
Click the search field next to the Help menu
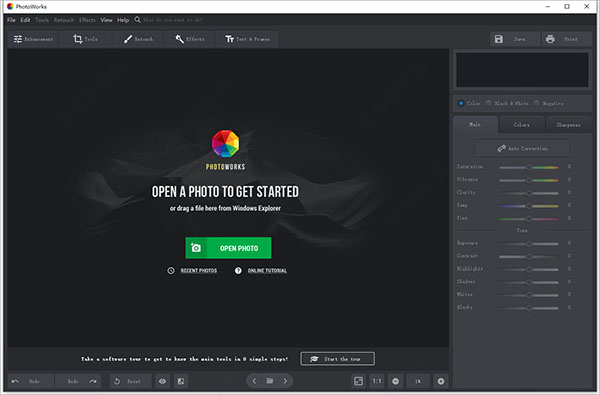(173, 20)
